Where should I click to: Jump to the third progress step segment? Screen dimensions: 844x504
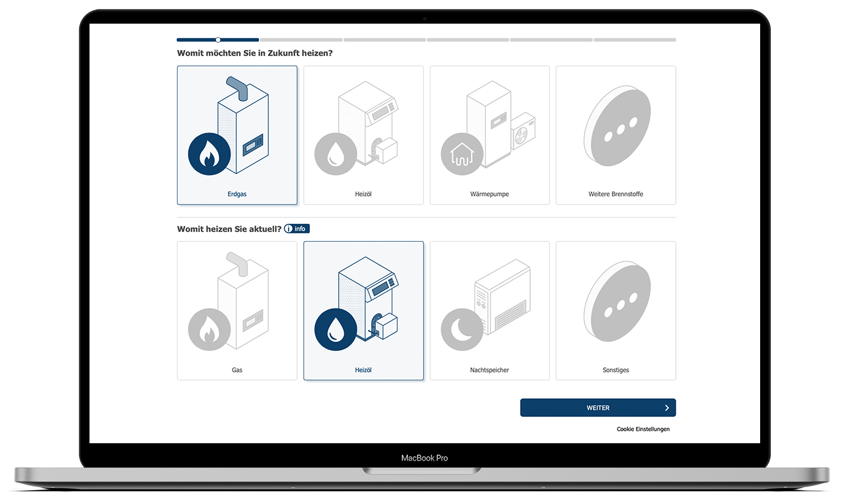coord(384,40)
